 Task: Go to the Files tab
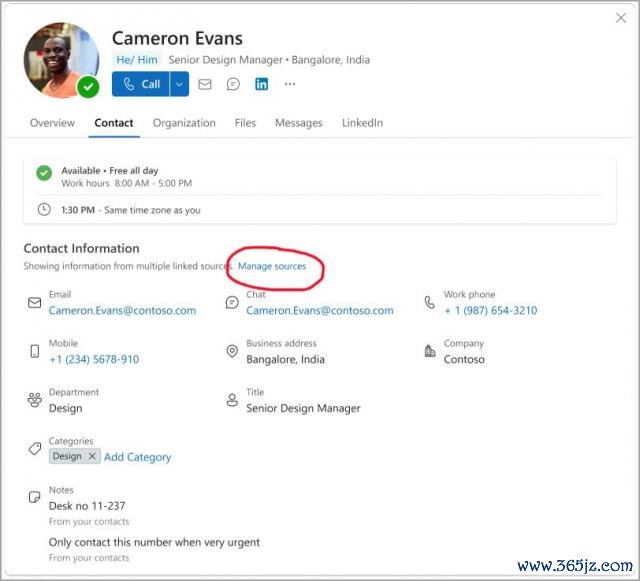pyautogui.click(x=245, y=123)
